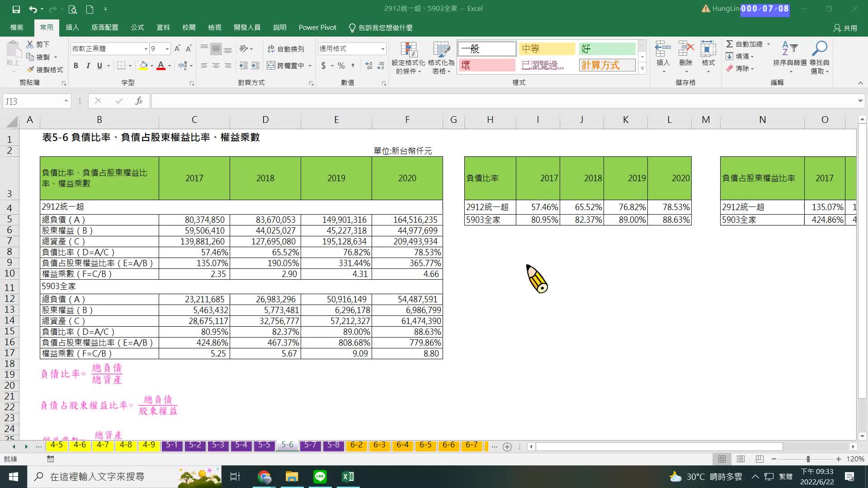Toggle Bold formatting
Viewport: 868px width, 488px height.
76,66
